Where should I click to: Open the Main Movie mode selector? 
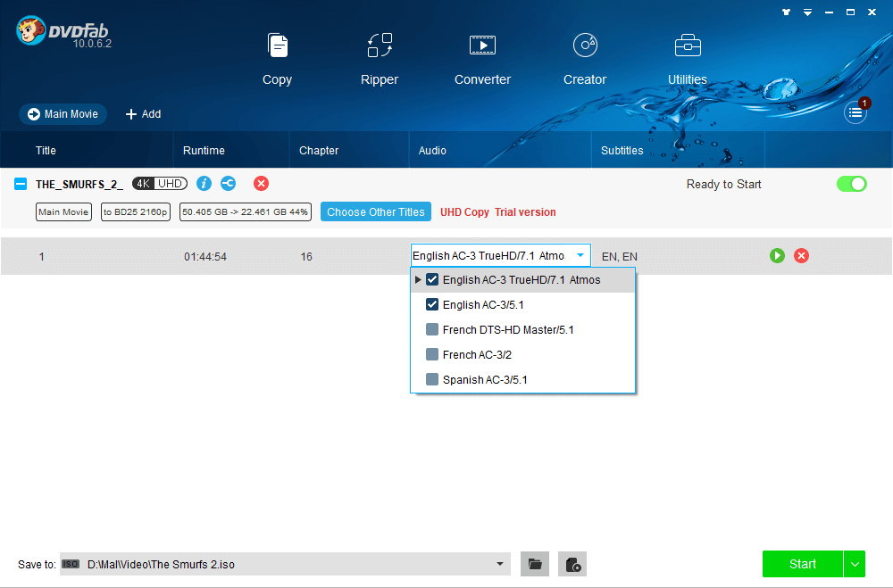[x=63, y=114]
